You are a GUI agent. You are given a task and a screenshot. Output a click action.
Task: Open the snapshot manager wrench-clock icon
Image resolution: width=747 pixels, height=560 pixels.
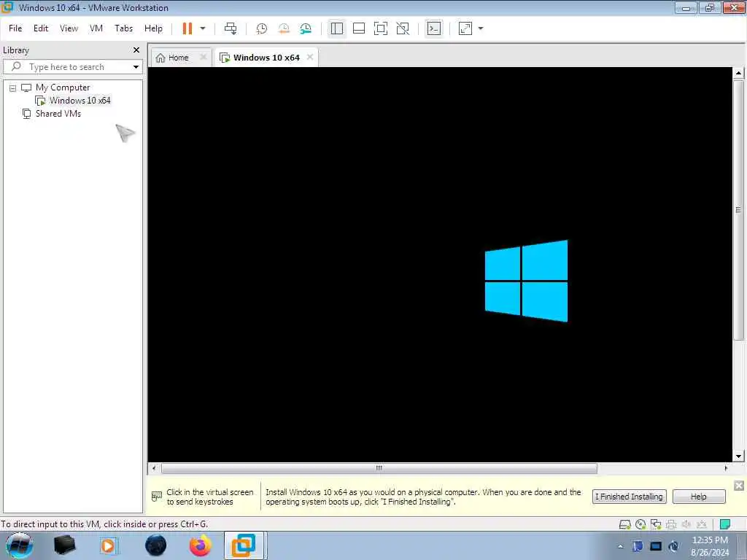[x=306, y=28]
